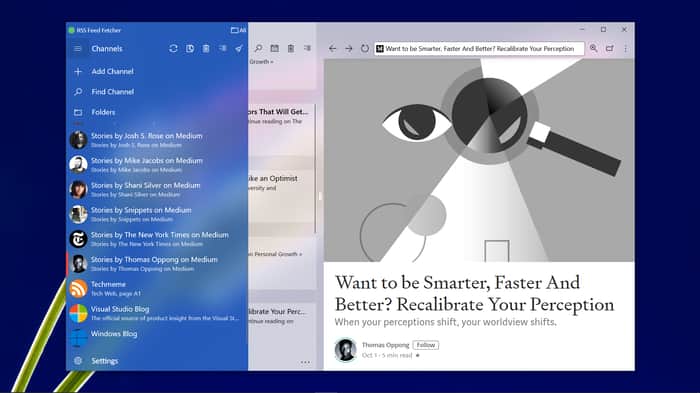This screenshot has width=700, height=393.
Task: Open the hamburger menu beside Channels
Action: coord(78,49)
